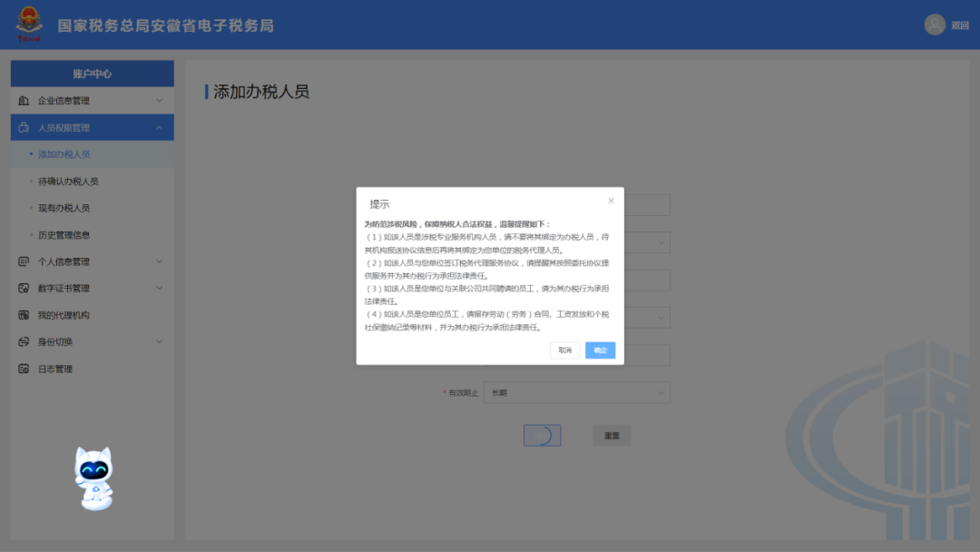Click the 日志管理 icon

coord(24,369)
